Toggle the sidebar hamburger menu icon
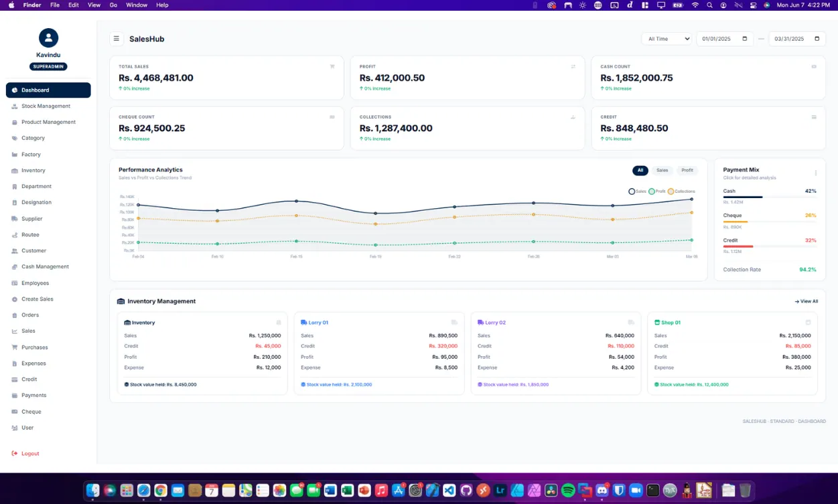 point(116,39)
